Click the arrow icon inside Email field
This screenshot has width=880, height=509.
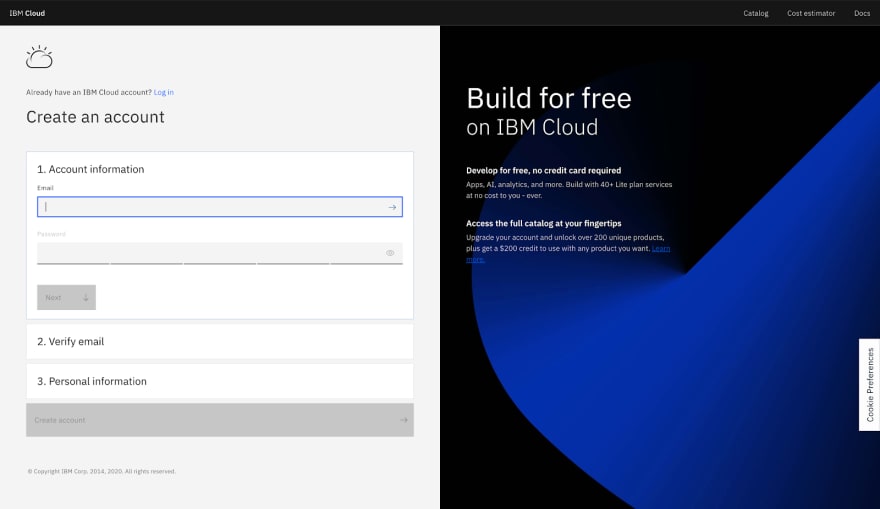click(x=392, y=207)
